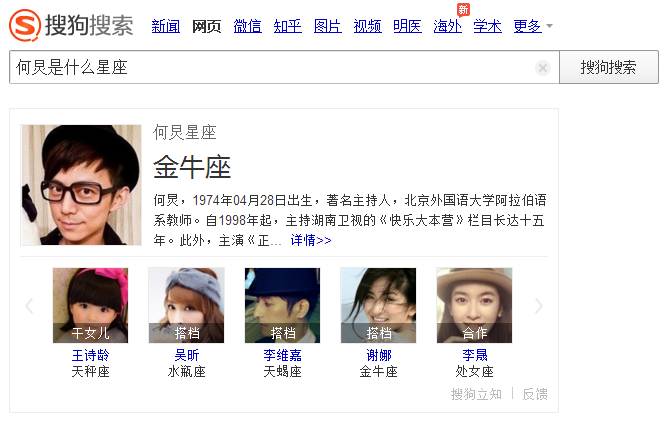The height and width of the screenshot is (421, 667).
Task: Show previous related people with left arrow
Action: coord(29,306)
